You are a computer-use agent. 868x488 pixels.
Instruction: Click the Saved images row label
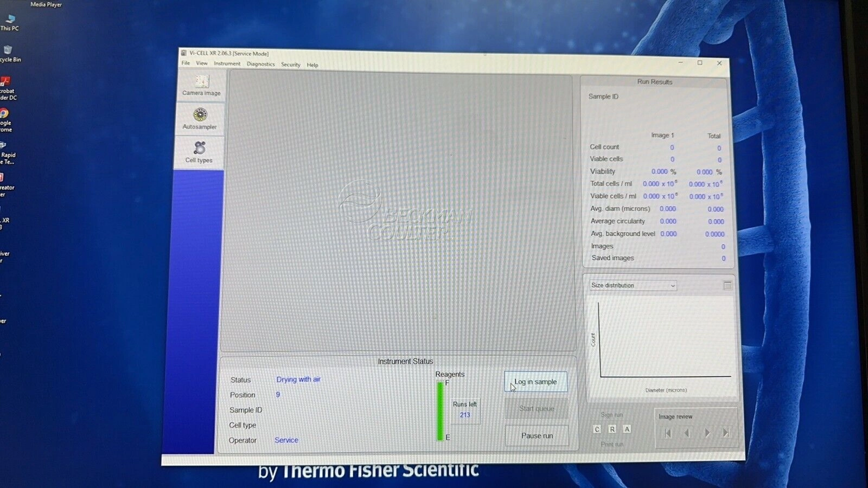[x=612, y=258]
